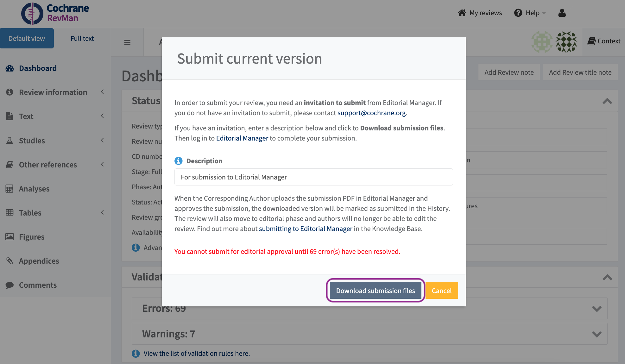Screen dimensions: 625x364
Task: Expand the Studies sidebar section
Action: tap(32, 141)
